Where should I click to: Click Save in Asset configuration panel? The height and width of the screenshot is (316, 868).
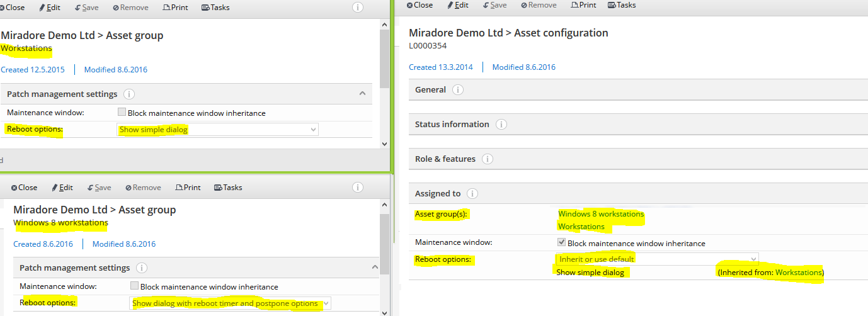[x=494, y=5]
